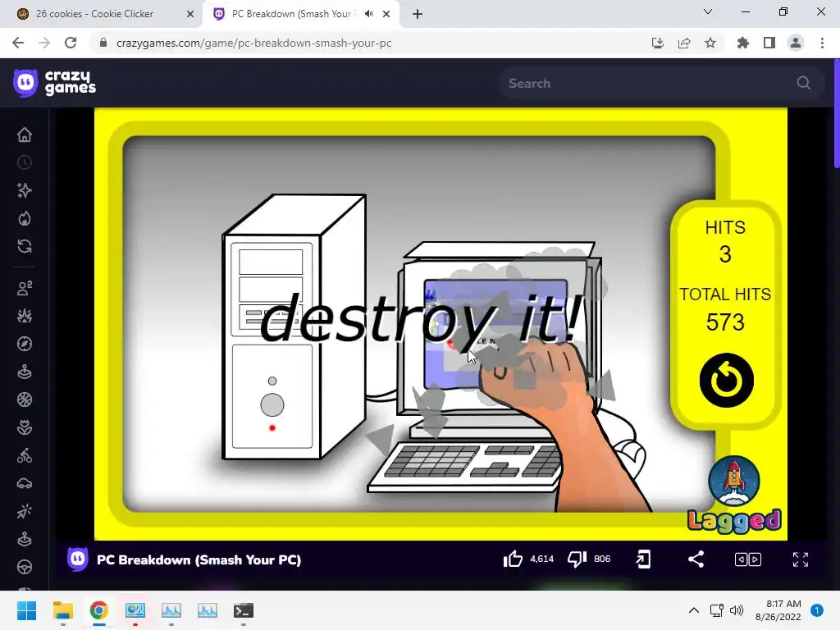
Task: Open bike games icon in sidebar
Action: pyautogui.click(x=25, y=455)
